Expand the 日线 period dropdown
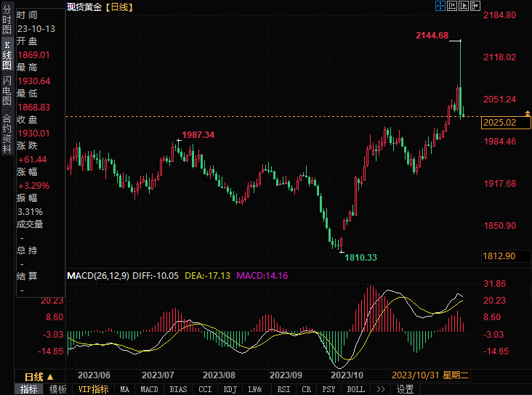This screenshot has width=532, height=395. click(39, 376)
